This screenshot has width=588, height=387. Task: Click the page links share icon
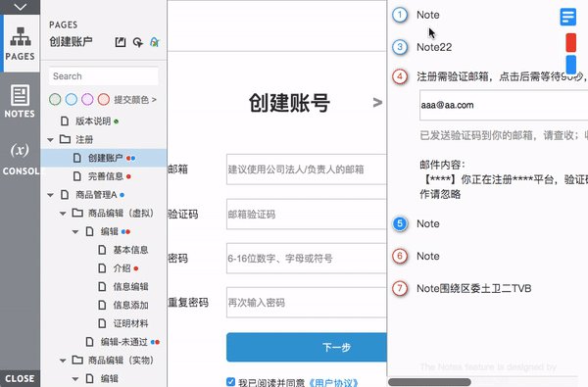pos(121,42)
